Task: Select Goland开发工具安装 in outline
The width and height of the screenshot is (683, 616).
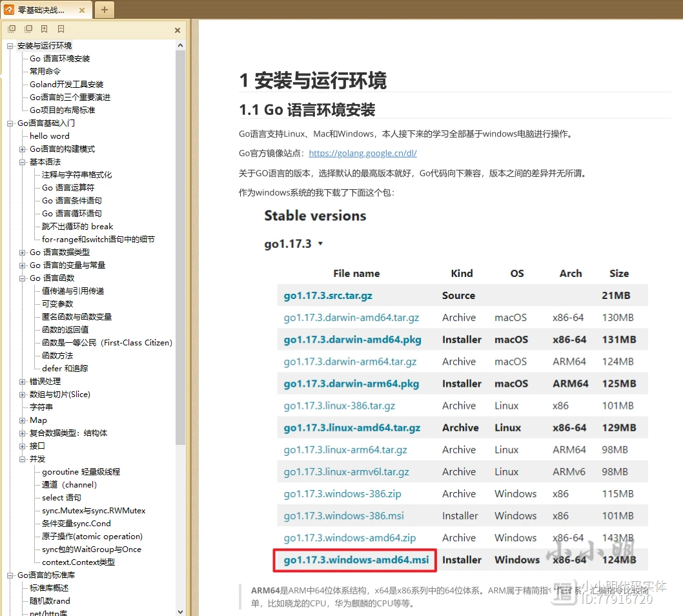Action: point(66,85)
